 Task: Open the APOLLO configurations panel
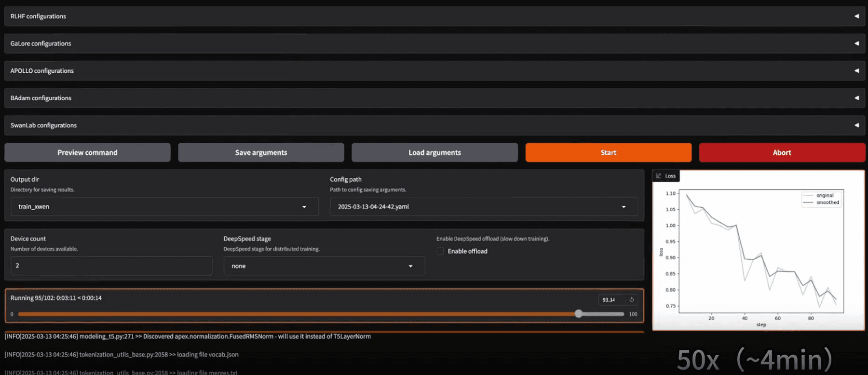(x=434, y=71)
